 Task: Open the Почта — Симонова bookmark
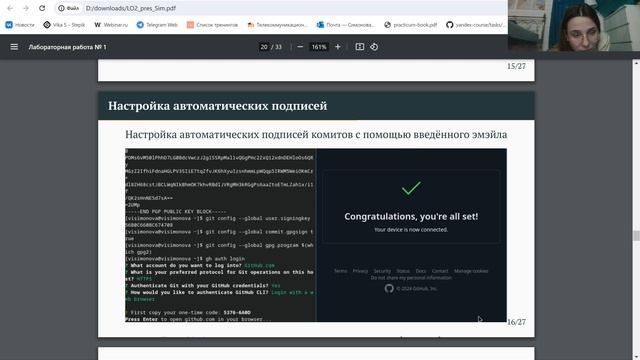(x=346, y=25)
